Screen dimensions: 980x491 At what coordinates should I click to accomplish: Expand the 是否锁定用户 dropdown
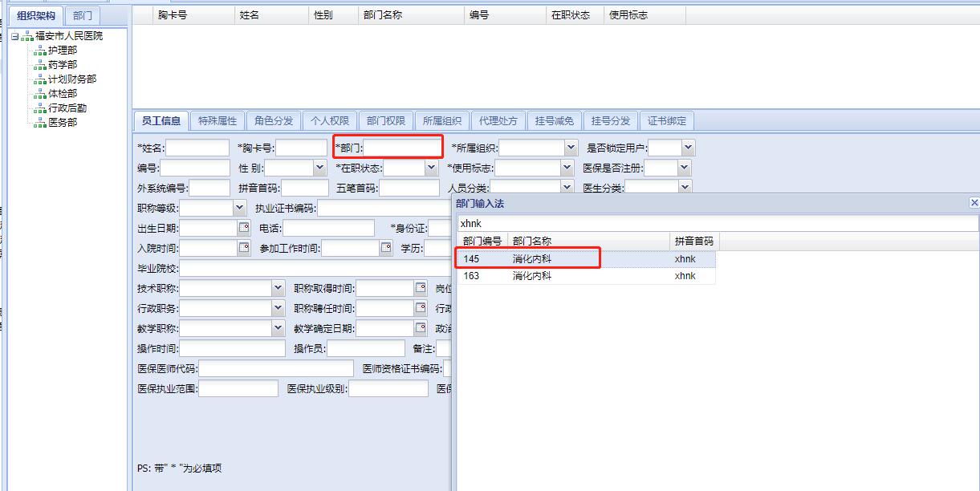(688, 148)
